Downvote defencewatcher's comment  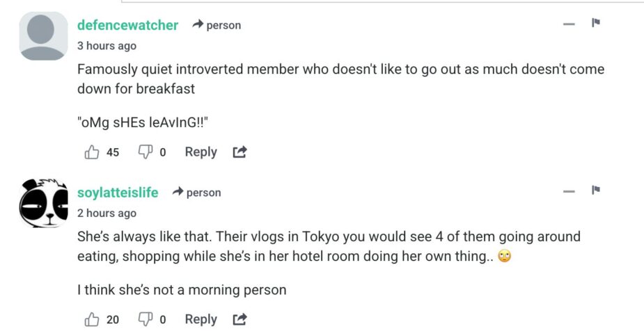(x=146, y=152)
